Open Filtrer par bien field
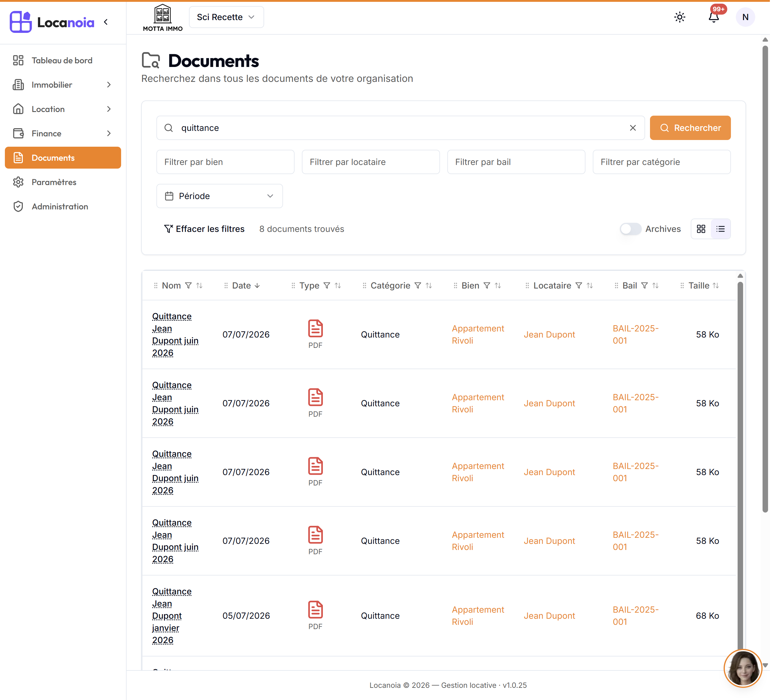This screenshot has height=700, width=779. click(225, 162)
